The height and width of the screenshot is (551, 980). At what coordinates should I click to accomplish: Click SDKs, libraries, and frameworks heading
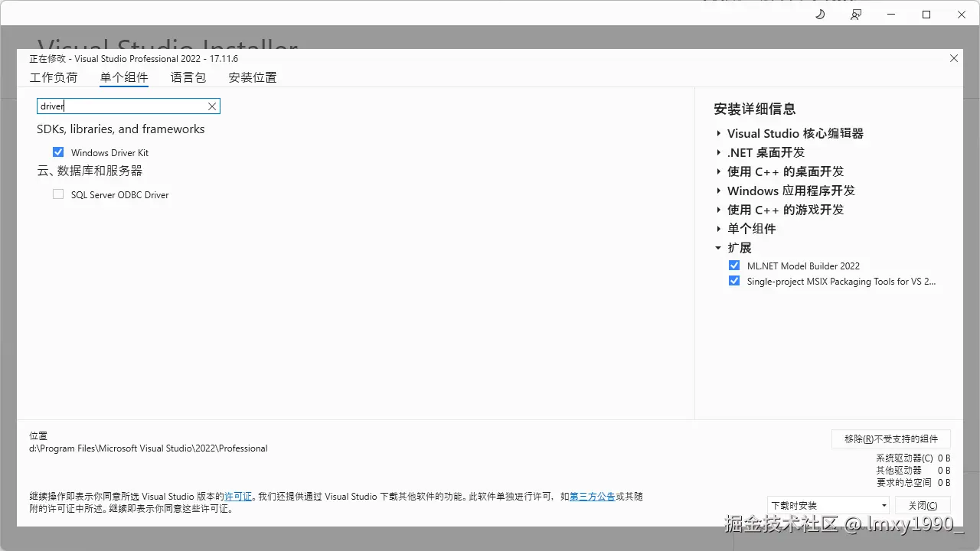[x=121, y=129]
